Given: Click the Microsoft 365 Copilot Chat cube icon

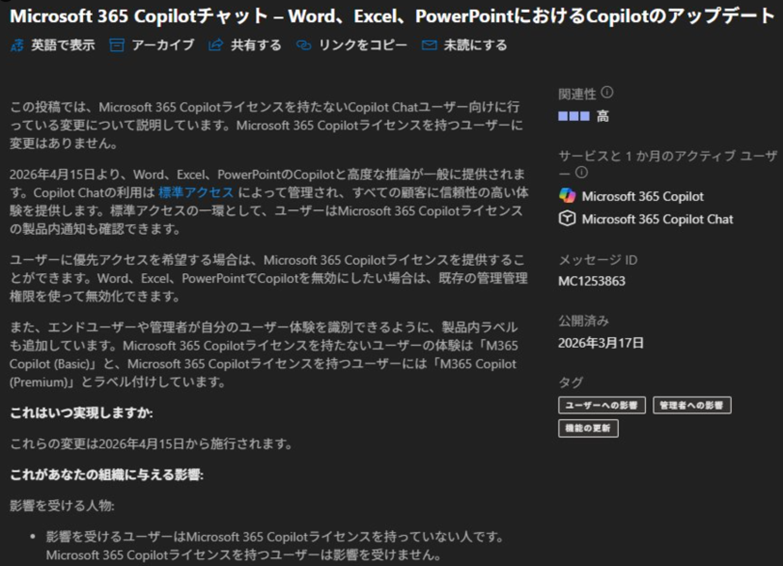Looking at the screenshot, I should click(567, 219).
